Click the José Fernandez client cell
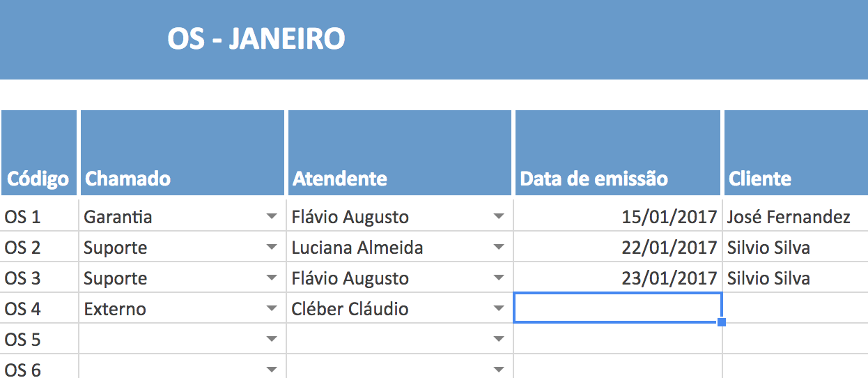The image size is (868, 378). coord(796,217)
